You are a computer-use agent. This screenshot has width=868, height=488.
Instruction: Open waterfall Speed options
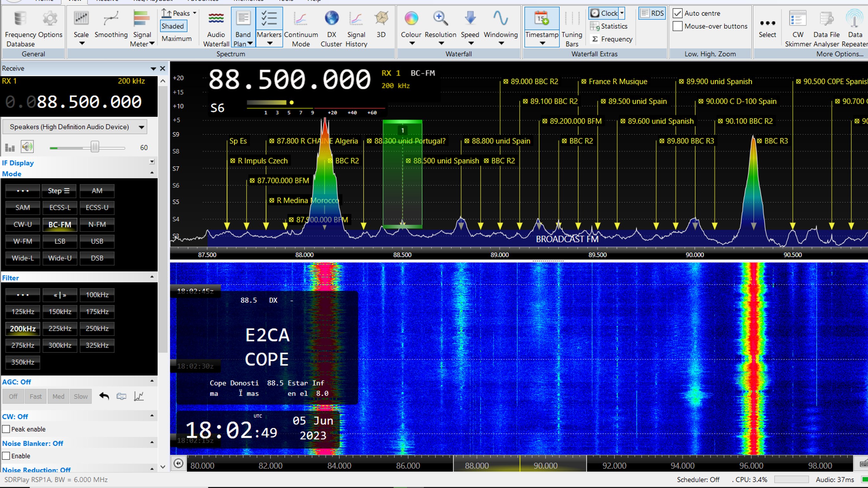click(x=470, y=28)
